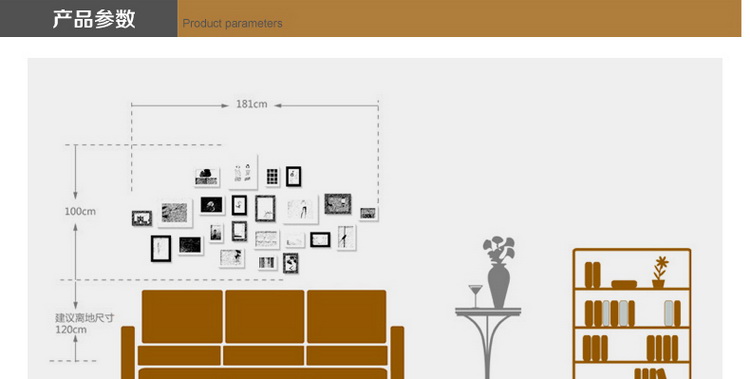The image size is (750, 379).
Task: Click the grid-pattern photo frame in top row
Action: 272,176
